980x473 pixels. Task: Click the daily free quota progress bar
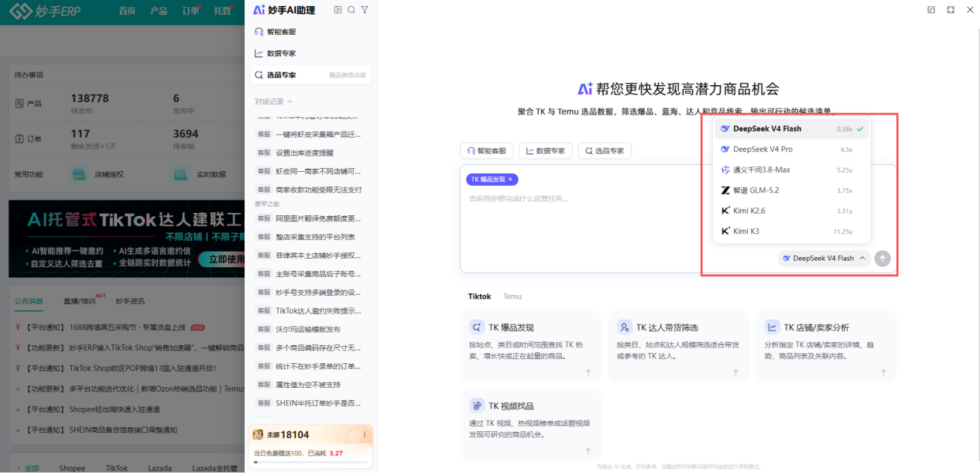click(310, 462)
